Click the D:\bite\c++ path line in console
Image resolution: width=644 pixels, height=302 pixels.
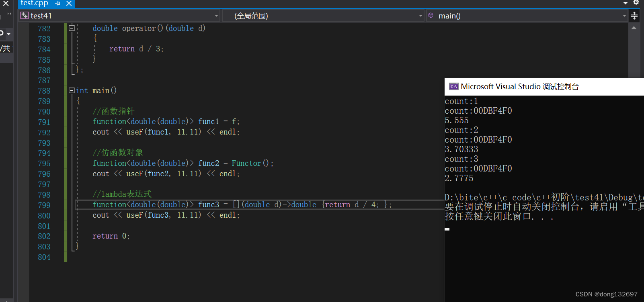[544, 197]
